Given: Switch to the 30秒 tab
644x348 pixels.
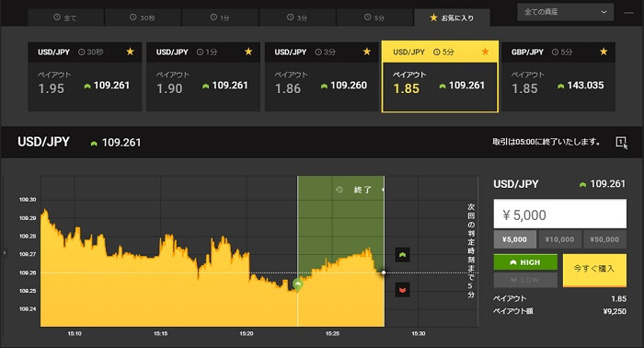Looking at the screenshot, I should 143,17.
